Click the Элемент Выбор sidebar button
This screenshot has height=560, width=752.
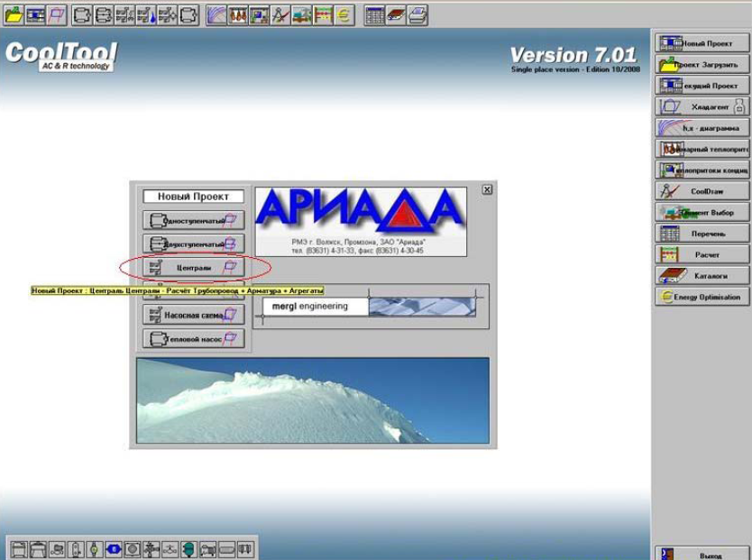(702, 213)
